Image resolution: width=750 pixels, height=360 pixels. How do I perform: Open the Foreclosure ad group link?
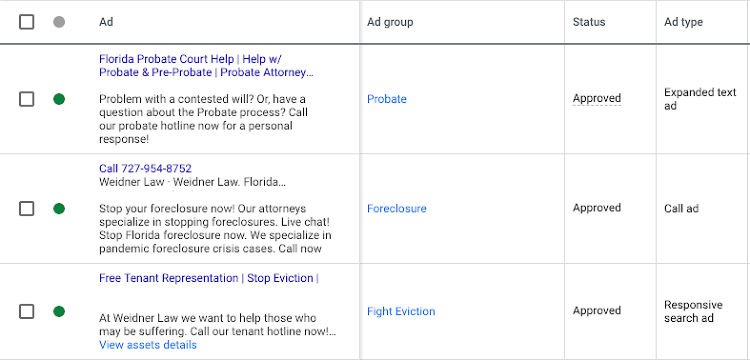click(397, 208)
